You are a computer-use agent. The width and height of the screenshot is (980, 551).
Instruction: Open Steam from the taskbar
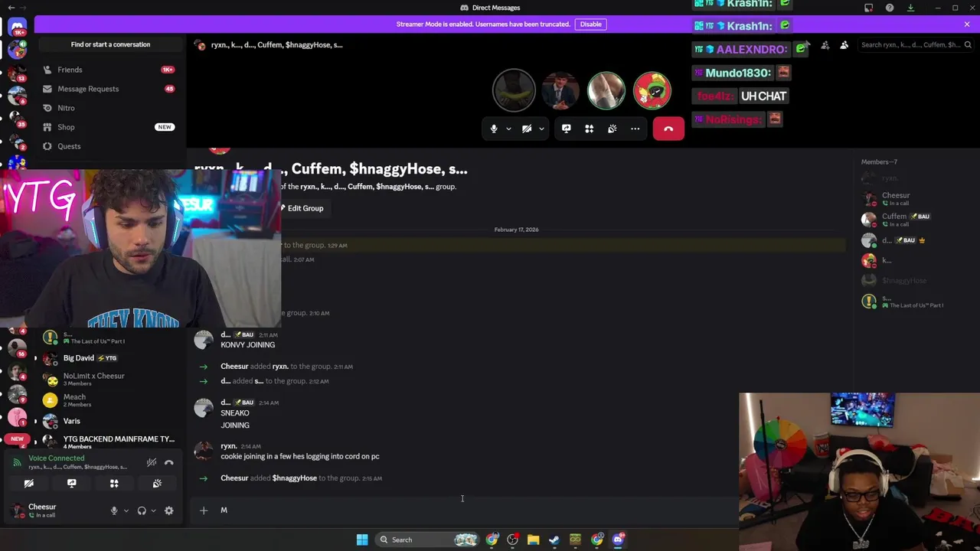[x=554, y=540]
